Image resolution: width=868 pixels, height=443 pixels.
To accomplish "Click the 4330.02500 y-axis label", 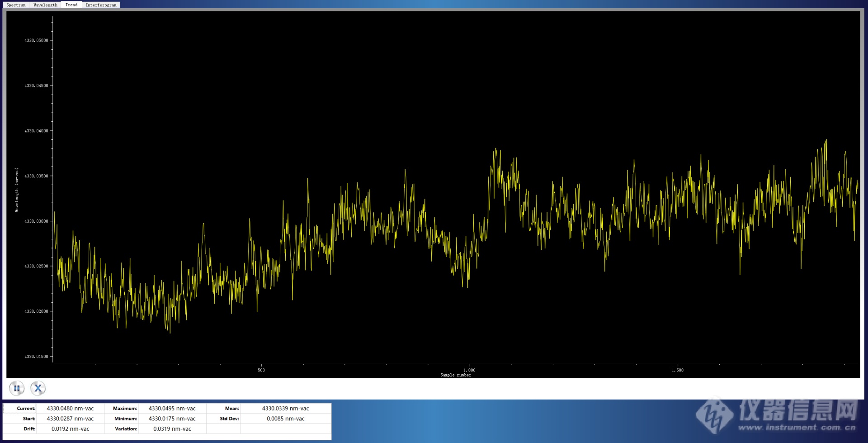I will pyautogui.click(x=36, y=266).
